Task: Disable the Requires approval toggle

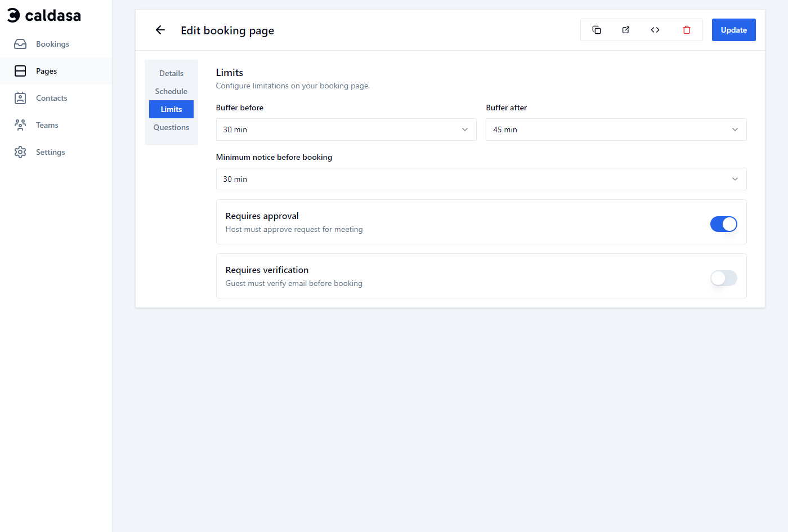Action: 723,223
